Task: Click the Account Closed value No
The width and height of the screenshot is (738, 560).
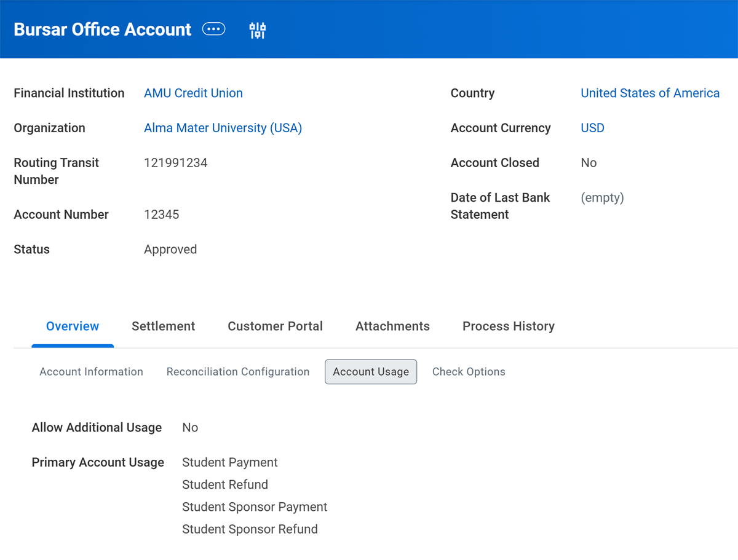Action: pos(589,163)
